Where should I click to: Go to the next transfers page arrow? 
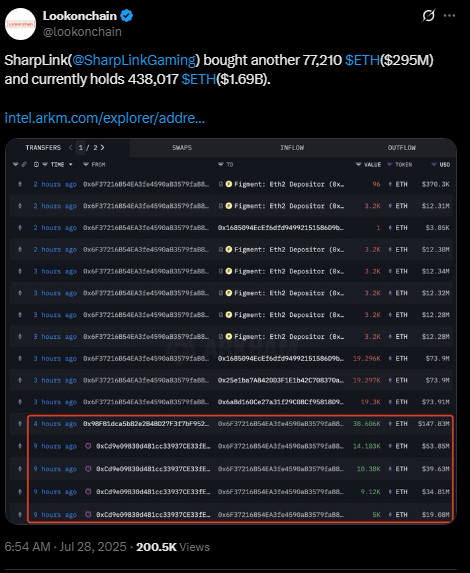tap(102, 148)
